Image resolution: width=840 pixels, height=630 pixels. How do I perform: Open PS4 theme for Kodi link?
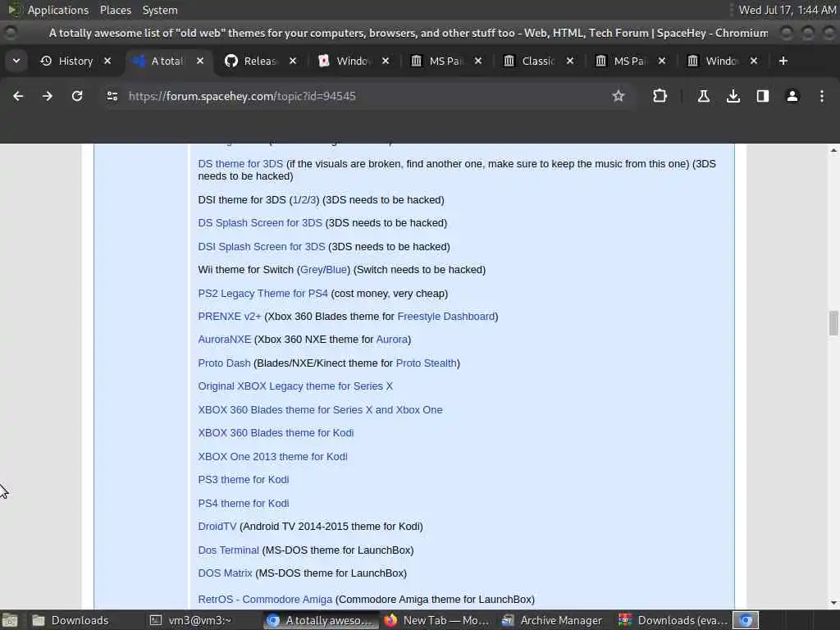tap(243, 503)
